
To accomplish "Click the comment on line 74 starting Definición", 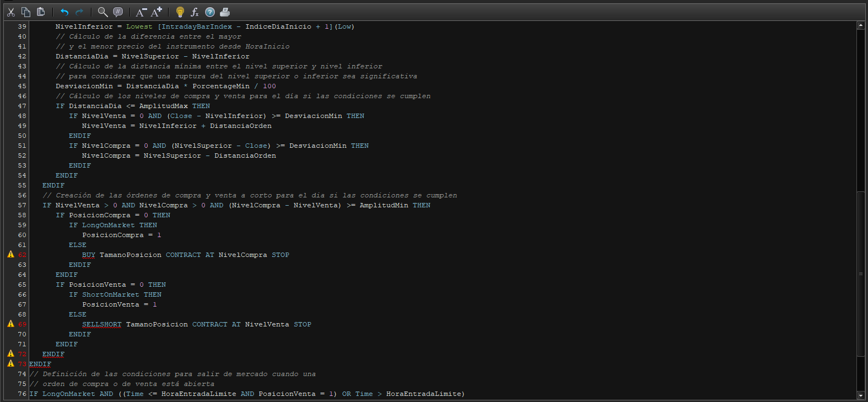I will 172,374.
